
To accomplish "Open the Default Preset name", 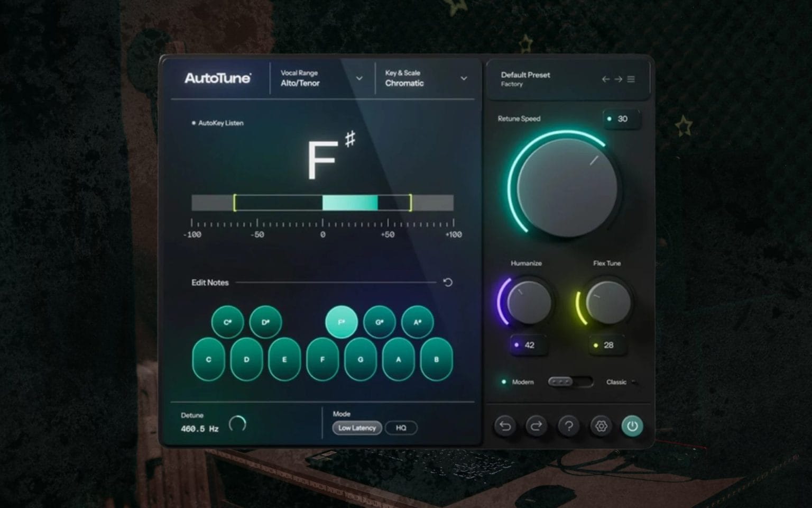I will pyautogui.click(x=525, y=75).
